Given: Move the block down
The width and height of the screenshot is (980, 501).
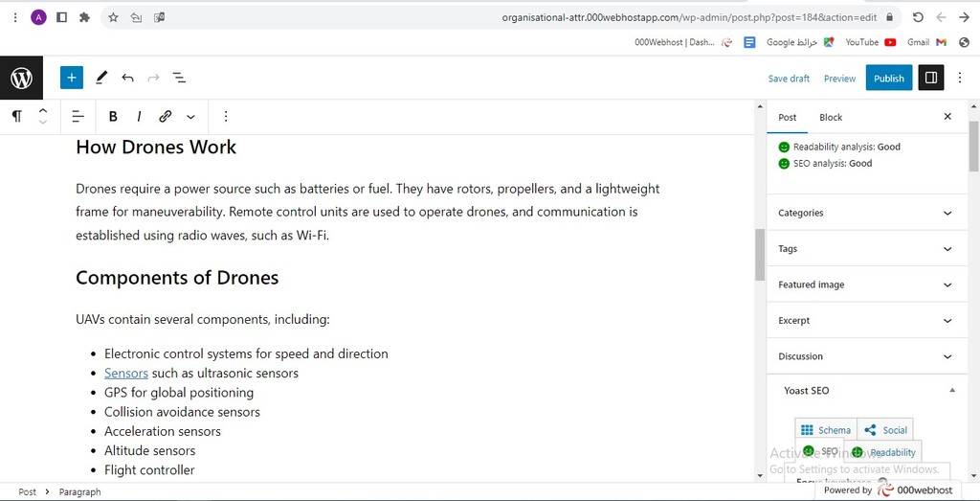Looking at the screenshot, I should [x=42, y=122].
